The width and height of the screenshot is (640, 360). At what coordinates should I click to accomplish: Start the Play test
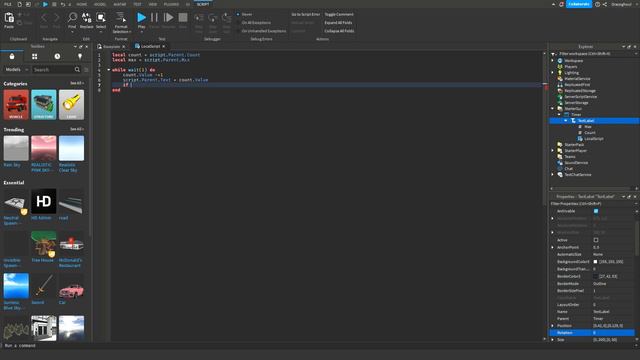(141, 18)
